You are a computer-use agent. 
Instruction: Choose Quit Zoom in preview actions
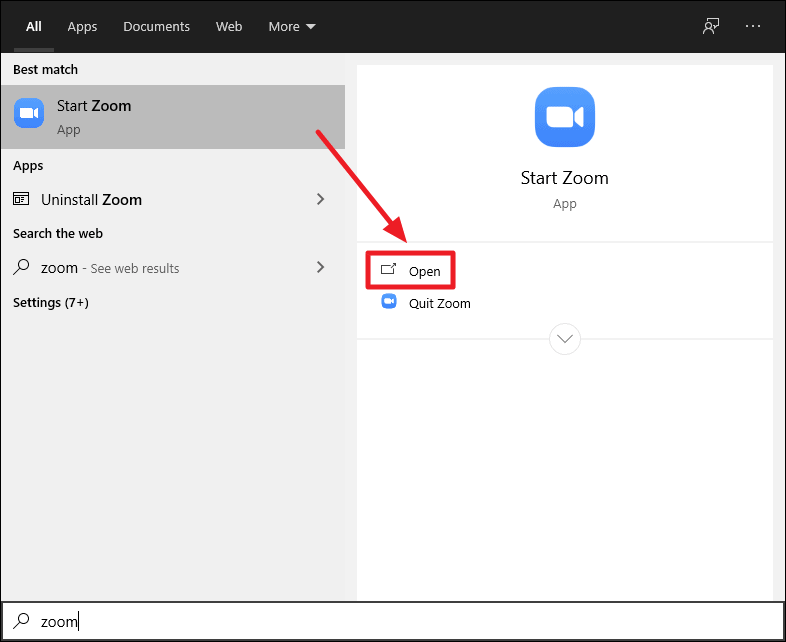[440, 303]
